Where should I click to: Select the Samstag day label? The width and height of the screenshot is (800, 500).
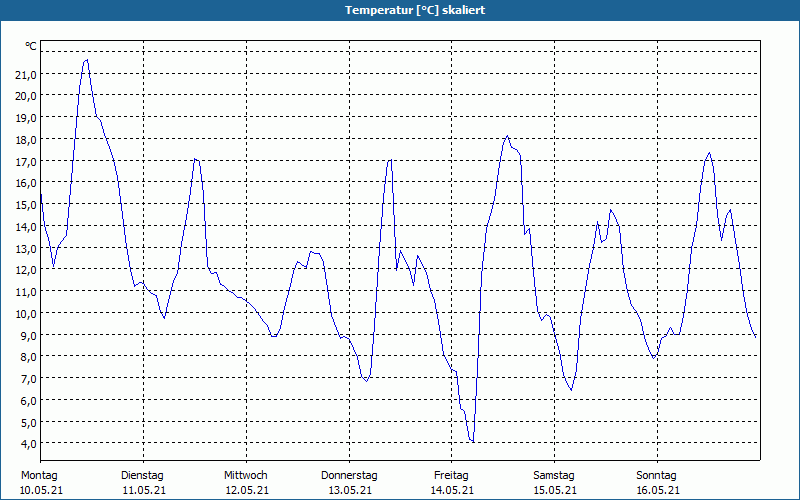[554, 475]
